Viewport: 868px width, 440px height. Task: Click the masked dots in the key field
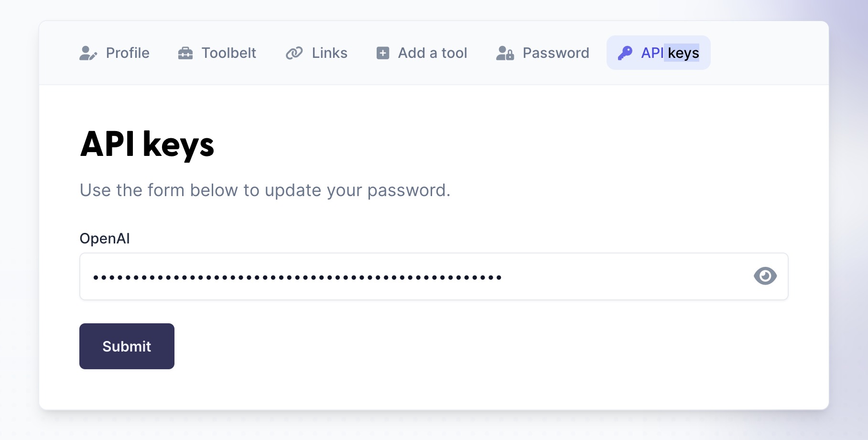pyautogui.click(x=297, y=277)
